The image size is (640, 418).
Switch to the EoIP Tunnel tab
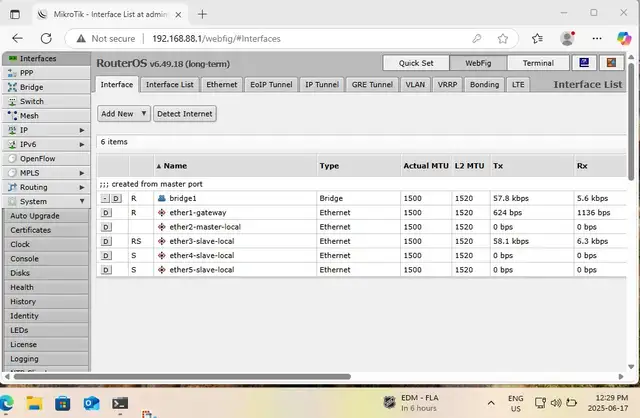coord(271,84)
